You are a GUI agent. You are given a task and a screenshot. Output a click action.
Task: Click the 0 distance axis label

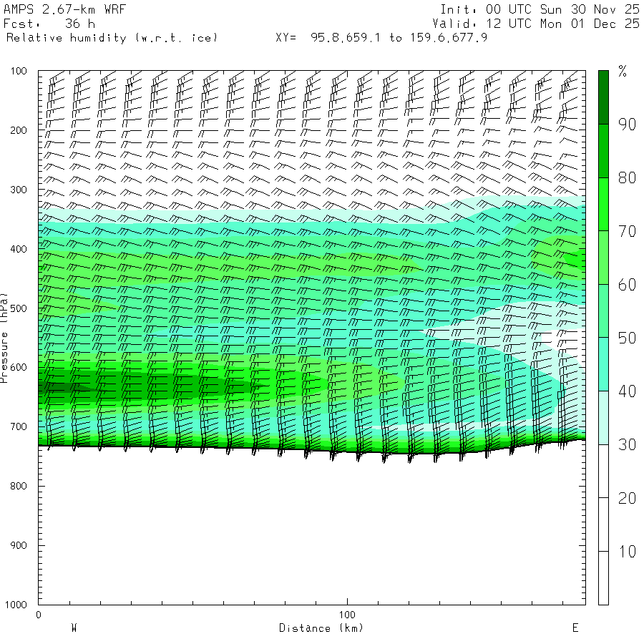coord(39,615)
